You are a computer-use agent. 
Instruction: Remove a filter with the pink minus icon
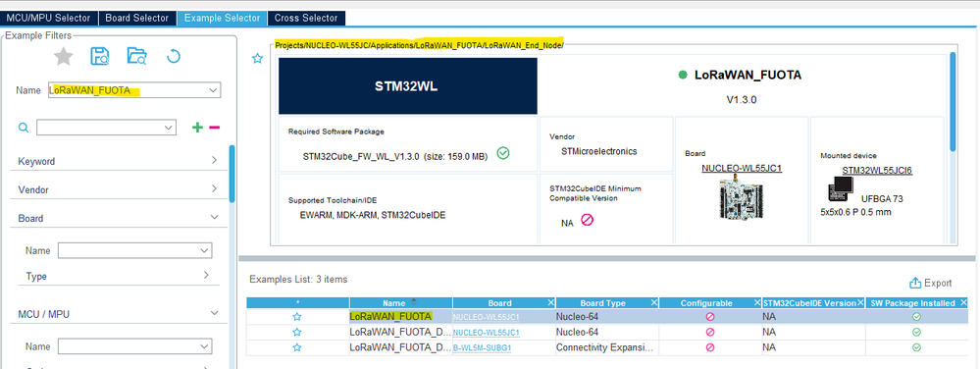click(x=215, y=128)
